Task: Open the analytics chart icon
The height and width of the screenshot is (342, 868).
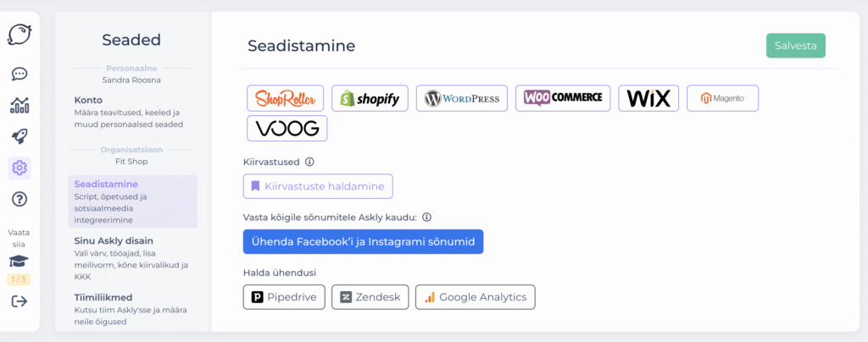Action: click(x=19, y=105)
